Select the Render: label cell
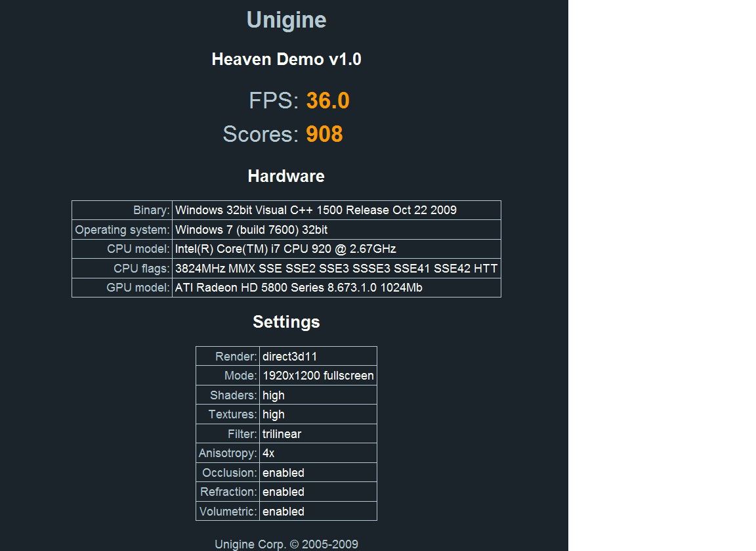This screenshot has height=551, width=756. coord(228,356)
